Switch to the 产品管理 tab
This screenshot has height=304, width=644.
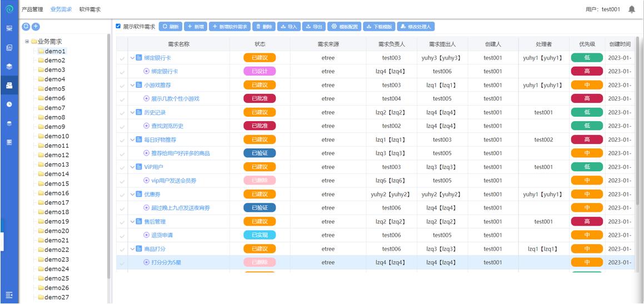pyautogui.click(x=32, y=9)
